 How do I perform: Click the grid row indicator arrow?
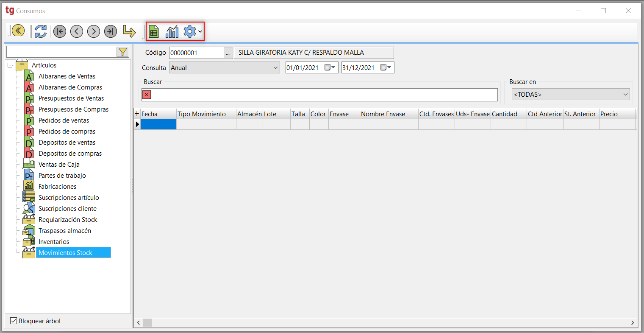[x=137, y=124]
